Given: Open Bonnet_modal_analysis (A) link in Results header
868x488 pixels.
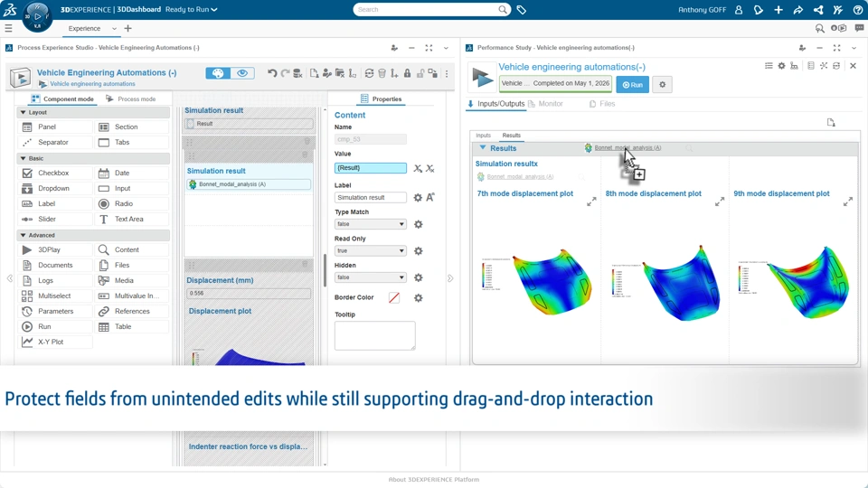Looking at the screenshot, I should (627, 147).
